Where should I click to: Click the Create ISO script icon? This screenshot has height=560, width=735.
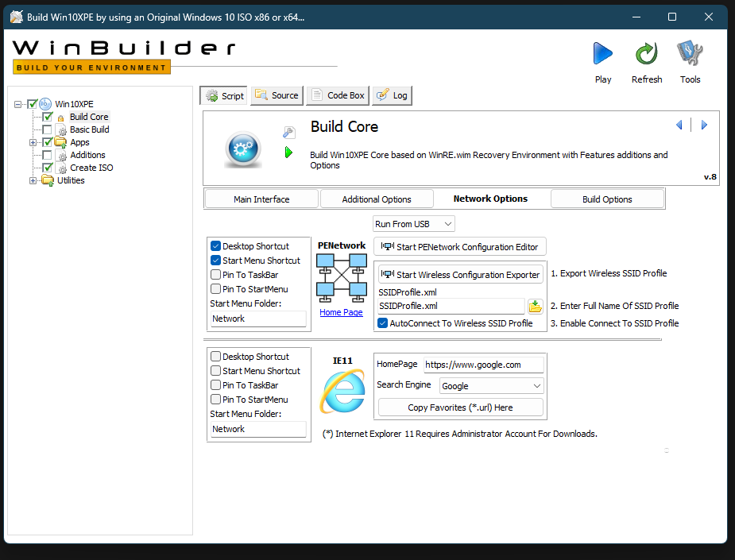pyautogui.click(x=61, y=168)
